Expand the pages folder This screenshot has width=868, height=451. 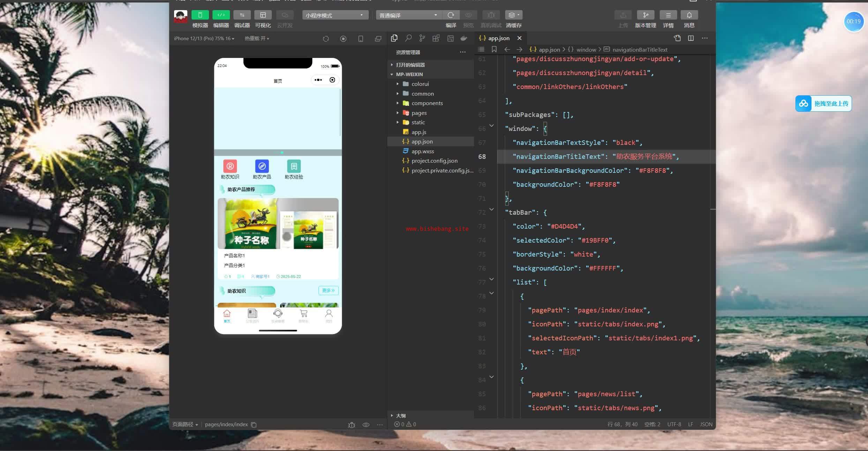click(x=419, y=113)
